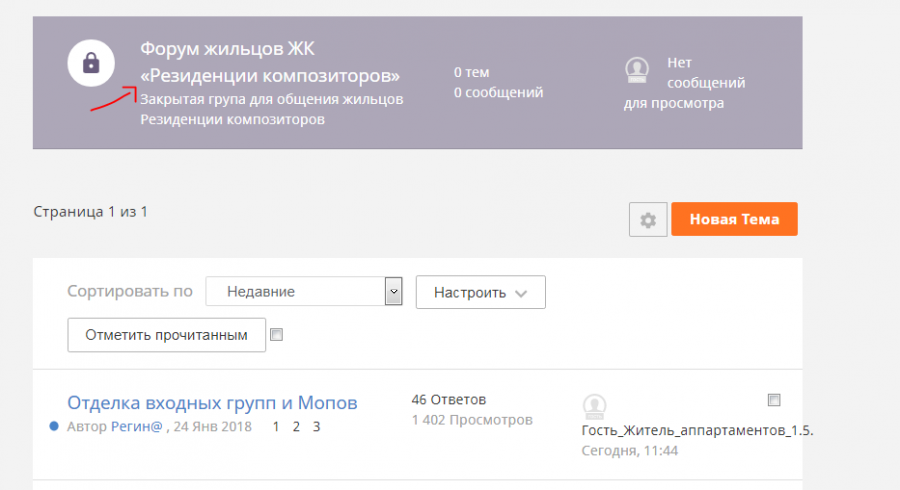The width and height of the screenshot is (900, 490).
Task: Create a Новая Тема
Action: click(x=734, y=219)
